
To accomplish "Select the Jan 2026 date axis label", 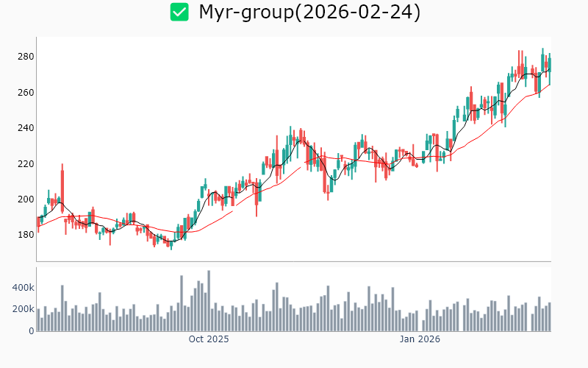I will coord(420,339).
